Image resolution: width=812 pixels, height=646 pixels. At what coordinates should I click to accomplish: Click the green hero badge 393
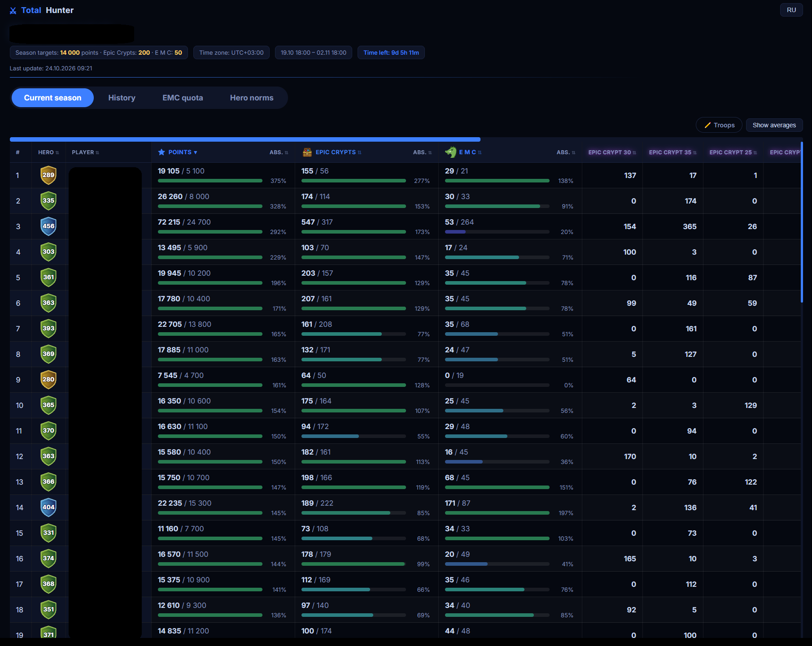pos(48,328)
